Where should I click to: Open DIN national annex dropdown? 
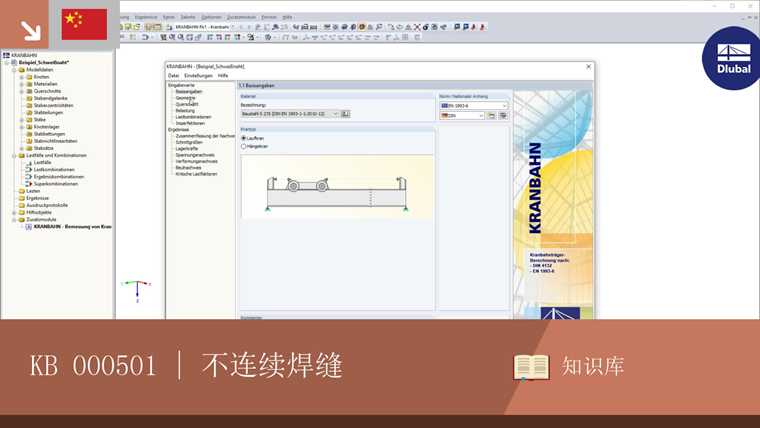click(x=481, y=115)
